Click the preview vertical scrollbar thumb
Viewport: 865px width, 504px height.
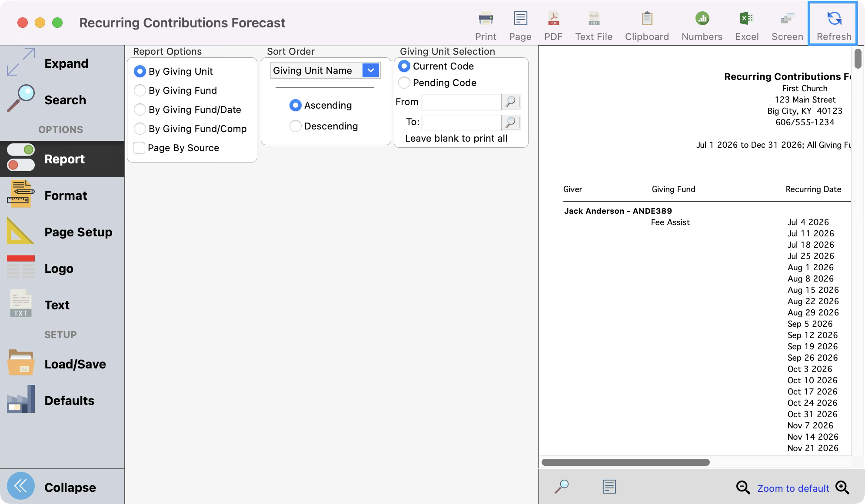(x=858, y=59)
